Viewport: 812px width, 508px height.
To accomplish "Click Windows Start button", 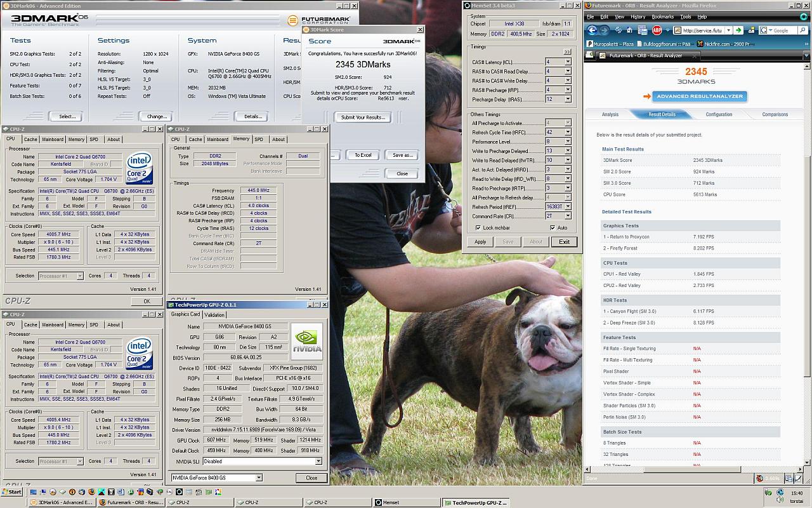I will tap(11, 491).
